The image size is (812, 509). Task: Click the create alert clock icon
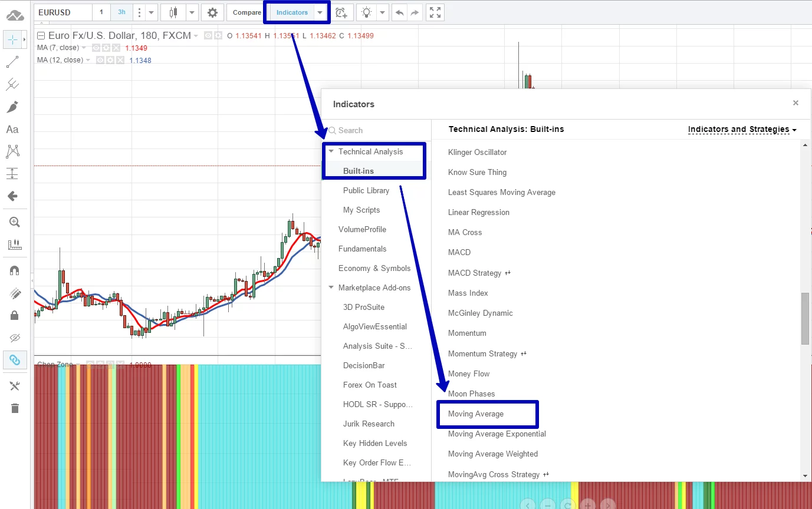(341, 12)
